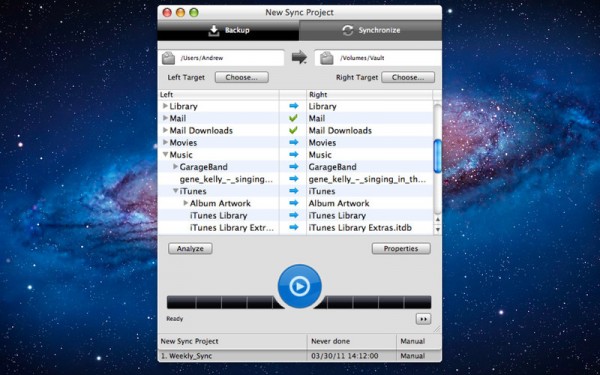The height and width of the screenshot is (375, 600).
Task: Expand the Library folder in left pane
Action: [165, 106]
